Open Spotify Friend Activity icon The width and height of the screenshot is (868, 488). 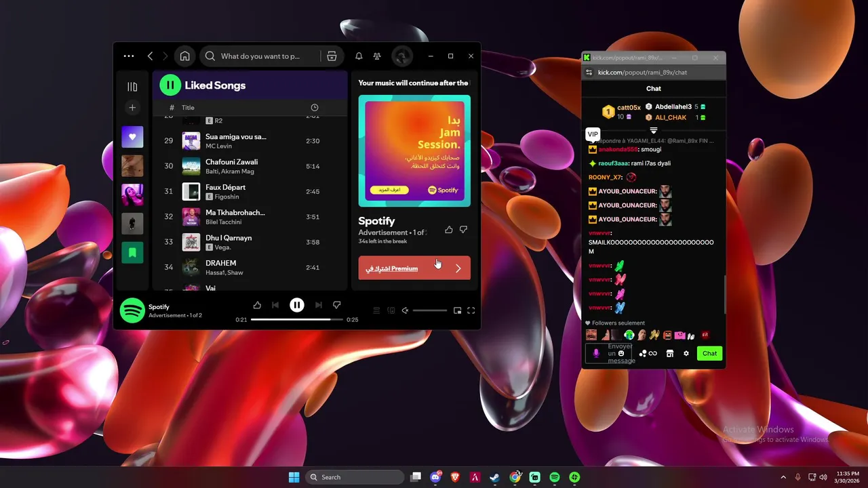(x=378, y=56)
